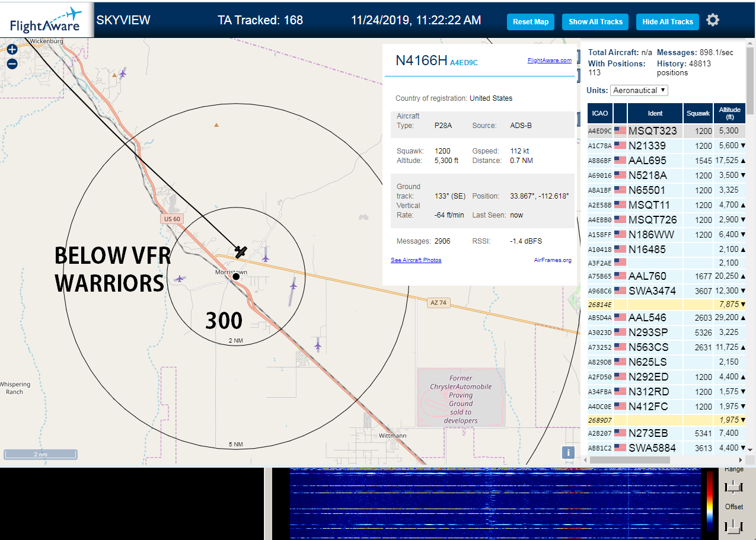Select the N292ED aircraft row

666,377
